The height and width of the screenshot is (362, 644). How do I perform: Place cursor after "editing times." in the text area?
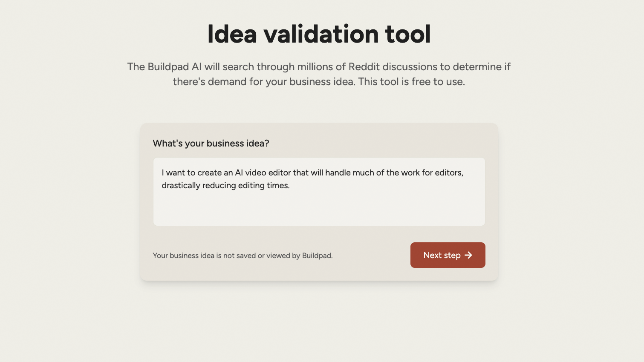click(290, 186)
